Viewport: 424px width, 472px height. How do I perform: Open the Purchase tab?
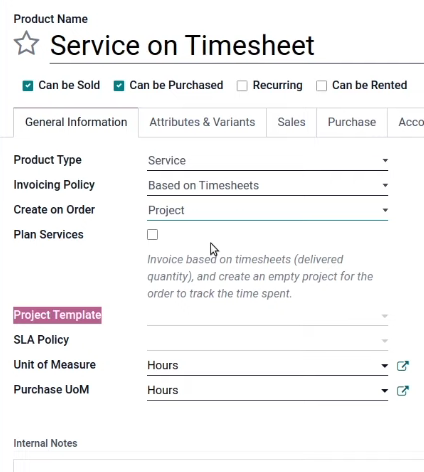click(352, 122)
